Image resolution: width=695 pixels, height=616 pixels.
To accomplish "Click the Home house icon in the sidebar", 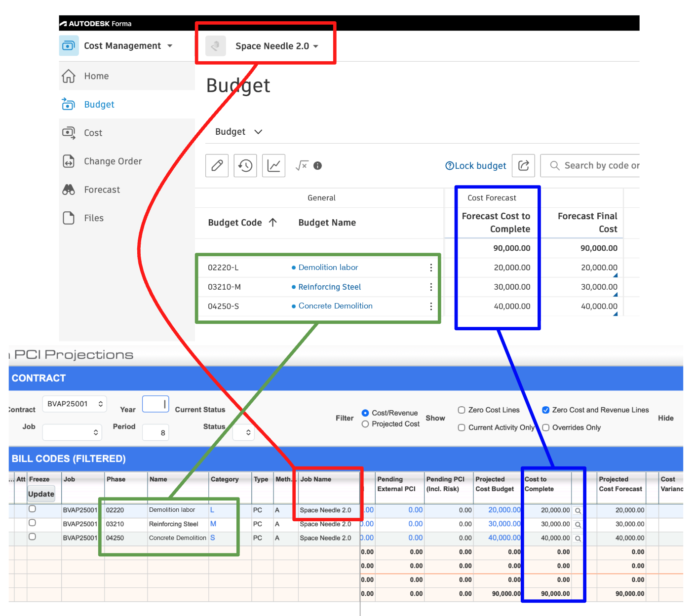I will 69,76.
